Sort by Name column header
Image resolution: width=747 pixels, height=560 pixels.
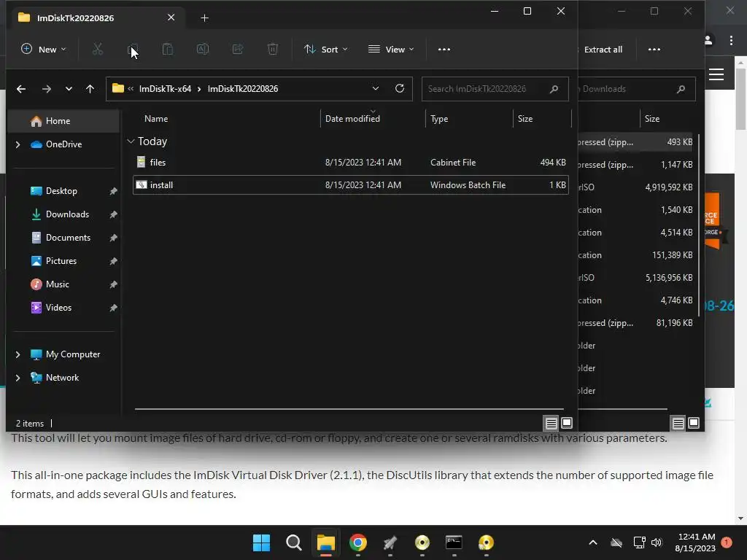pyautogui.click(x=225, y=119)
